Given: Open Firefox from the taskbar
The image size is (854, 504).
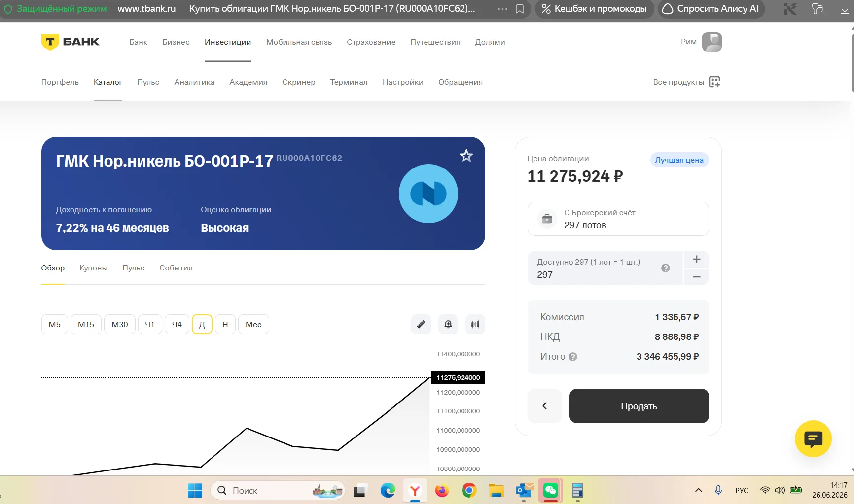Looking at the screenshot, I should (442, 490).
